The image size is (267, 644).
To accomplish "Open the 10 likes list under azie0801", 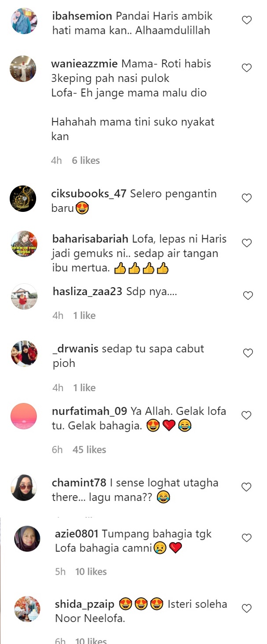I will [91, 572].
